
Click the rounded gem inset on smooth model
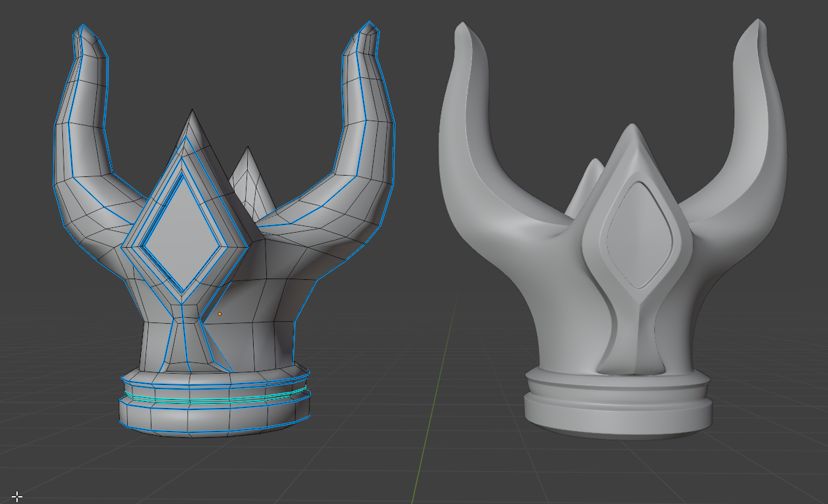[641, 235]
